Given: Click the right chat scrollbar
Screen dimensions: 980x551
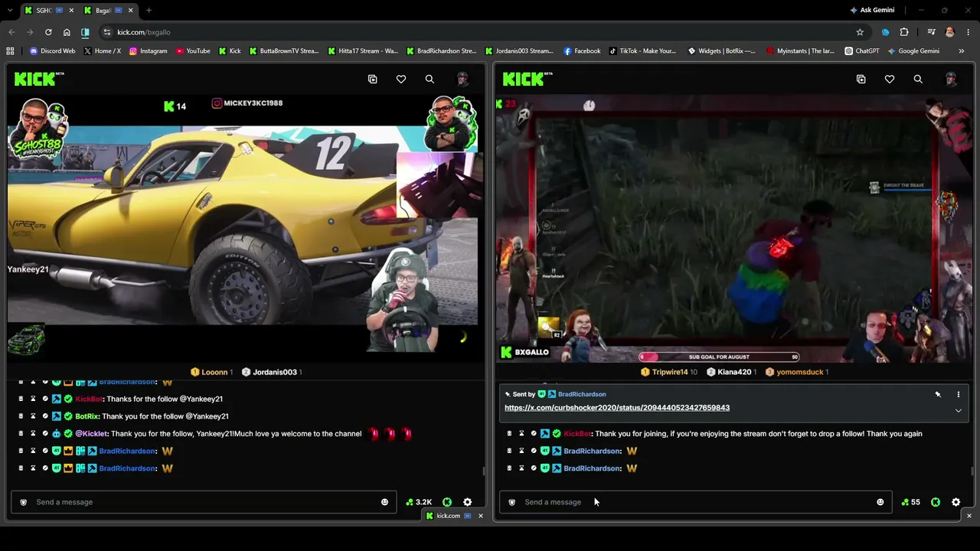Looking at the screenshot, I should pos(972,471).
